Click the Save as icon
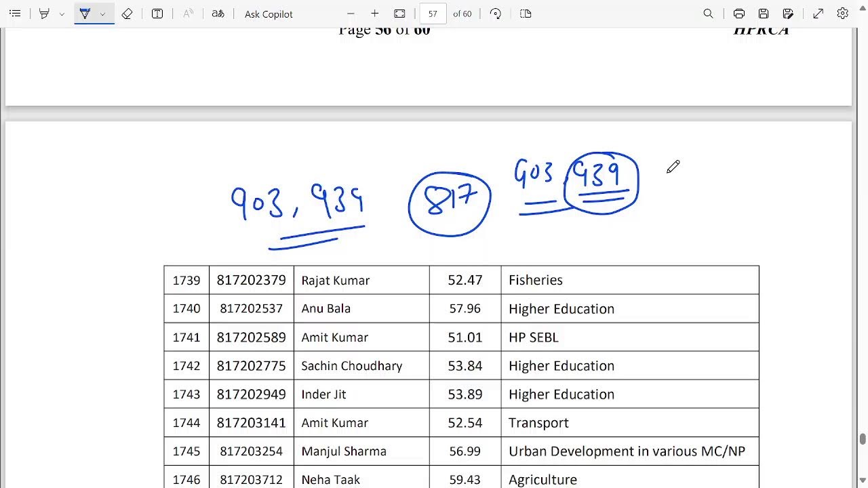 pyautogui.click(x=788, y=14)
